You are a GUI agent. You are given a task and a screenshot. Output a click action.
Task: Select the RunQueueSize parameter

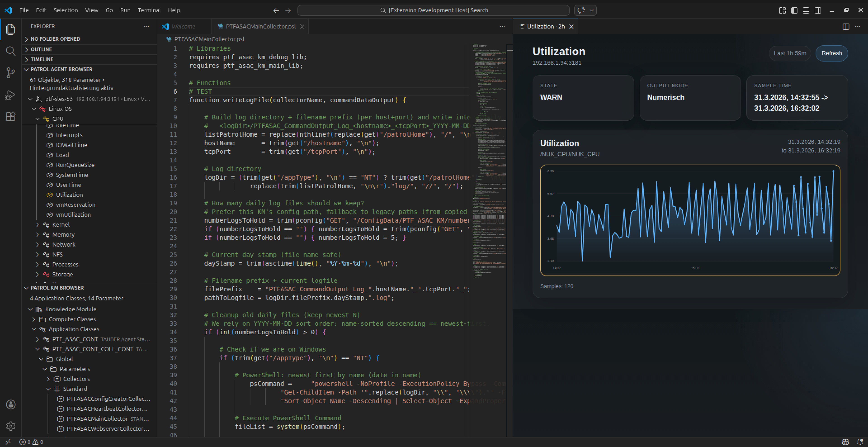(x=75, y=165)
